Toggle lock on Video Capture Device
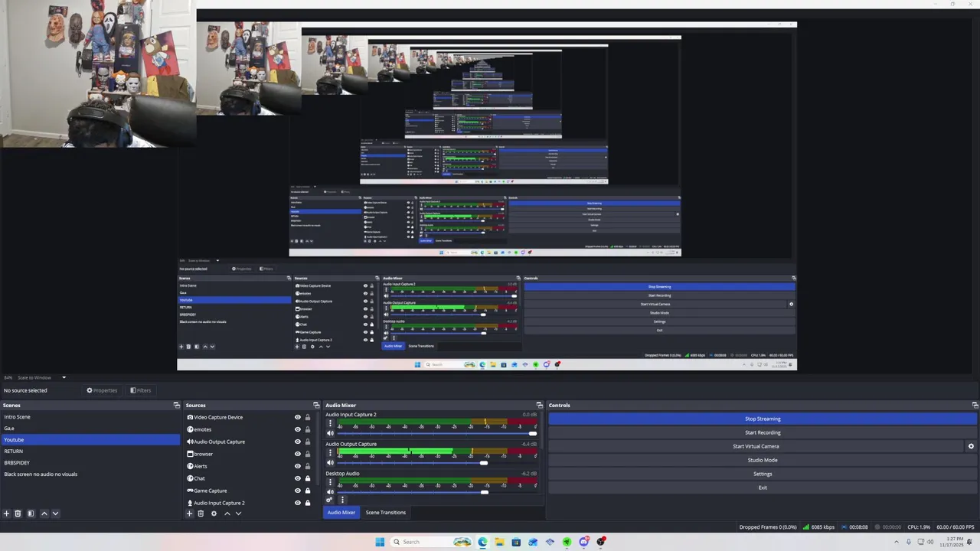980x551 pixels. [x=308, y=417]
